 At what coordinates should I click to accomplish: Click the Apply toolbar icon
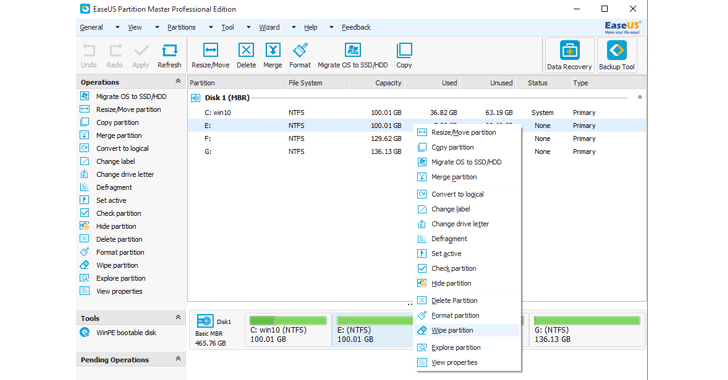click(x=141, y=56)
